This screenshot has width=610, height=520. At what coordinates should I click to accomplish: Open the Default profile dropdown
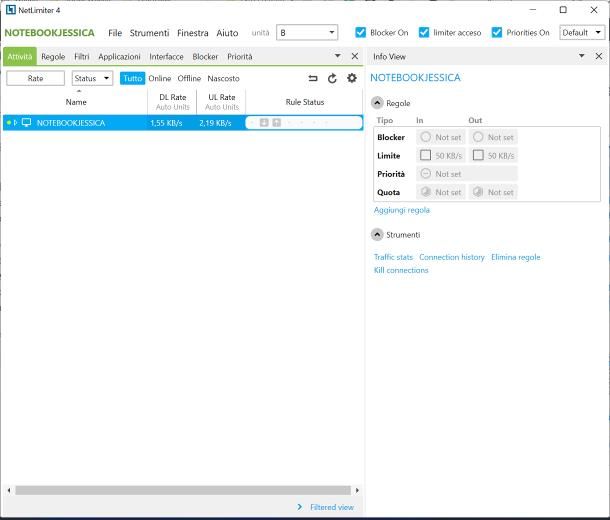click(582, 33)
